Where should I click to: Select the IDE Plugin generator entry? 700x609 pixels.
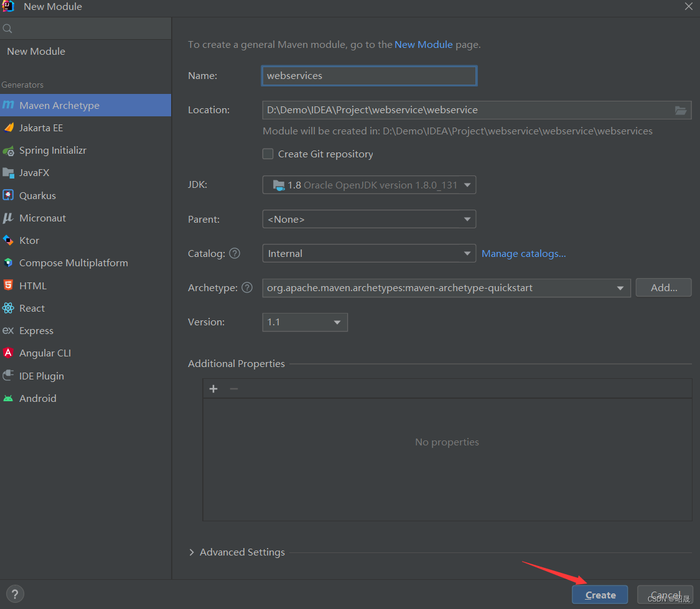click(41, 376)
